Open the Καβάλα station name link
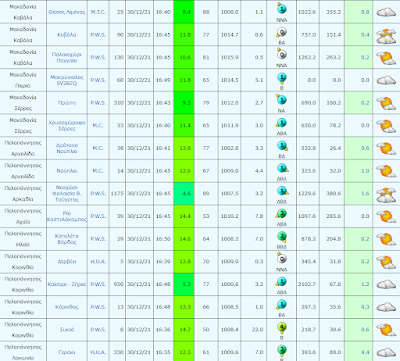This screenshot has width=400, height=361. pyautogui.click(x=67, y=35)
